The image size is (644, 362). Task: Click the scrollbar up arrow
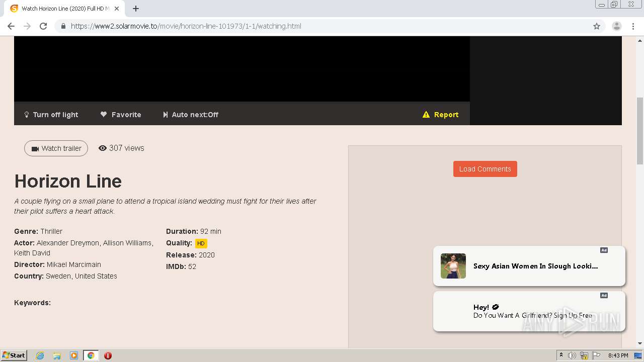[x=640, y=40]
